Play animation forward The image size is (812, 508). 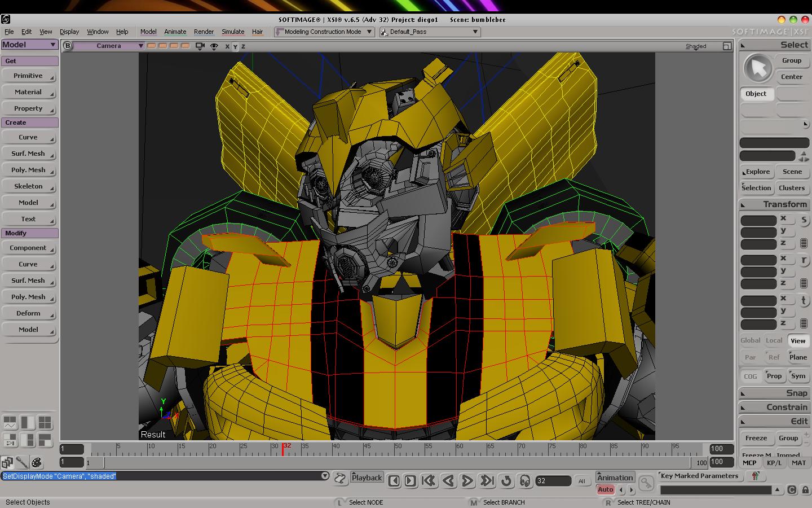tap(467, 481)
